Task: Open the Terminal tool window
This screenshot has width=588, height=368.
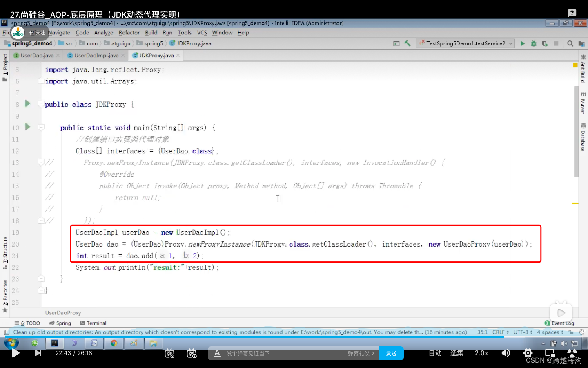Action: tap(93, 323)
